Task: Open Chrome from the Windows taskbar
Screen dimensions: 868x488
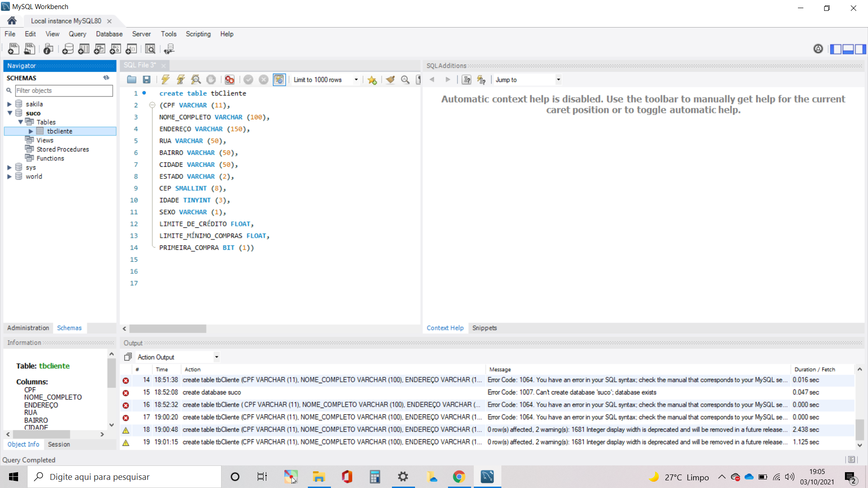Action: [x=459, y=477]
